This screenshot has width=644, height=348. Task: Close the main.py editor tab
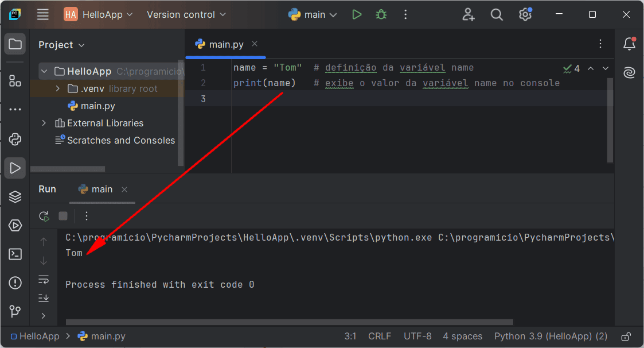(255, 44)
